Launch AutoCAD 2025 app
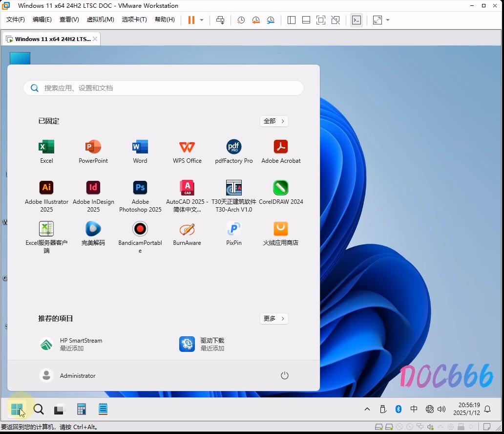Viewport: 504px width, 434px height. click(187, 196)
